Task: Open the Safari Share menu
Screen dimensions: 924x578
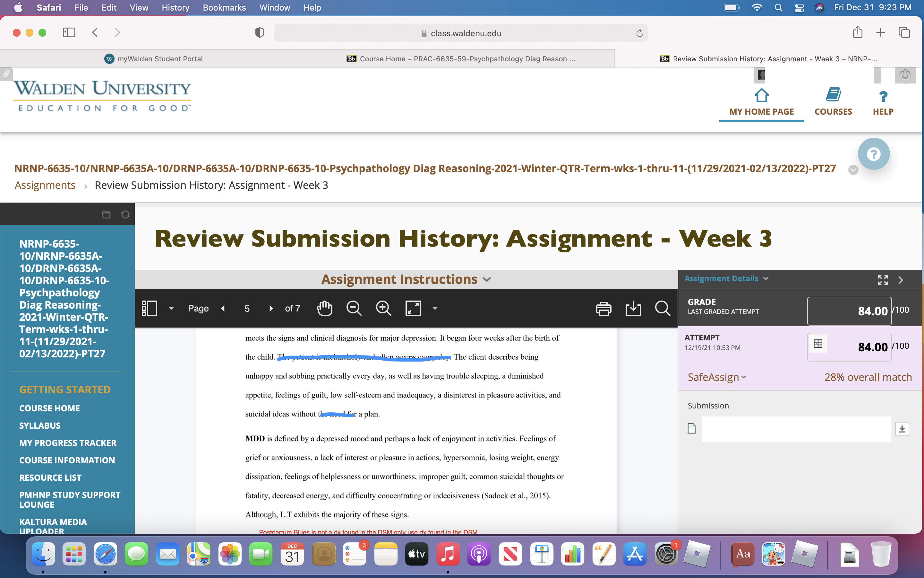Action: pyautogui.click(x=858, y=32)
